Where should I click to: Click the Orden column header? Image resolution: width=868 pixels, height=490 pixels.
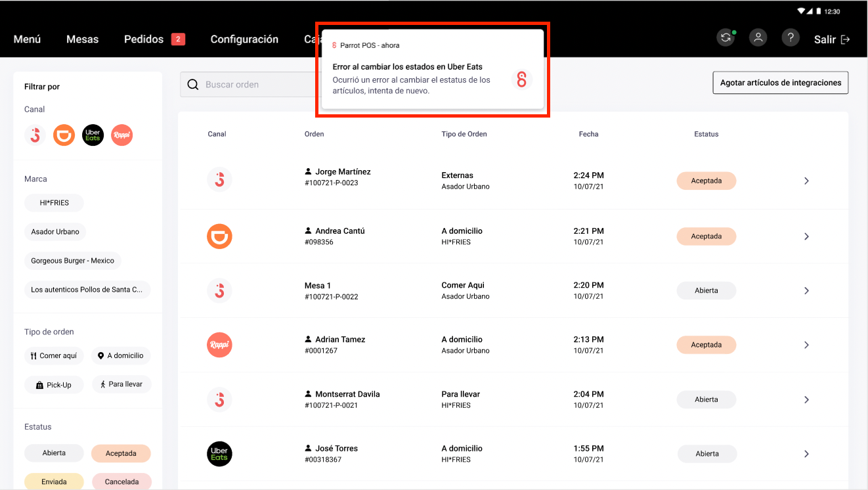click(315, 134)
